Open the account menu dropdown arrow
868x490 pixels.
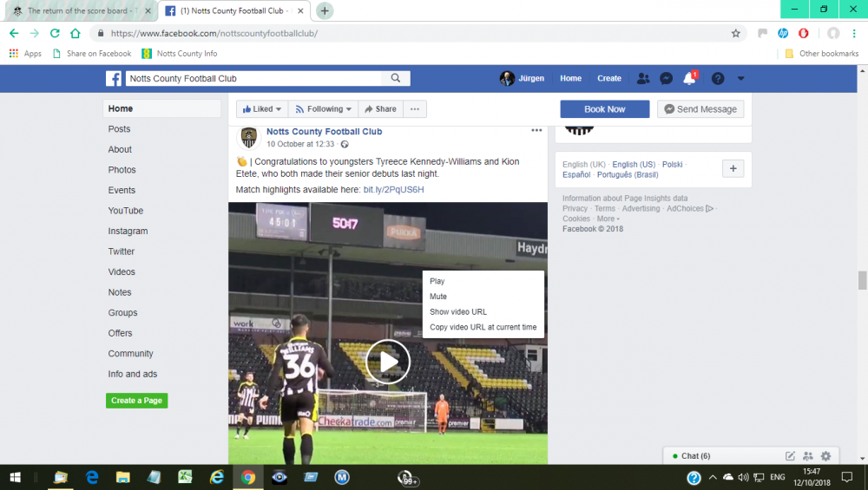[x=740, y=78]
